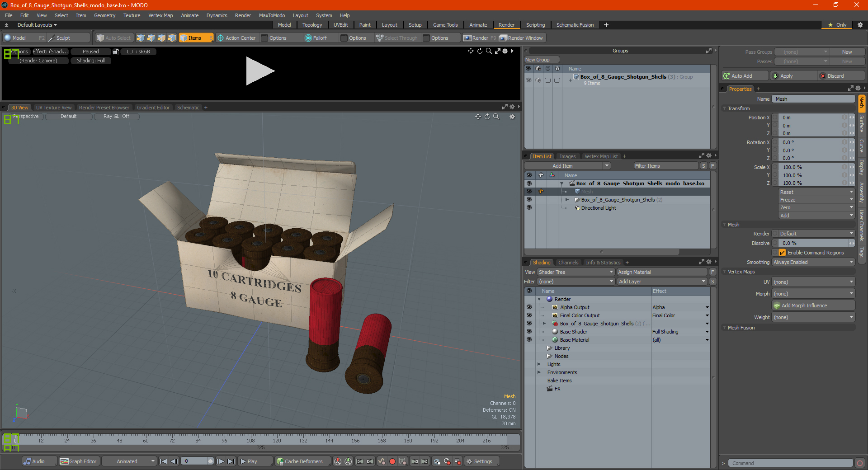Screen dimensions: 868x470
Task: Toggle visibility of Final Color Output layer
Action: click(529, 315)
